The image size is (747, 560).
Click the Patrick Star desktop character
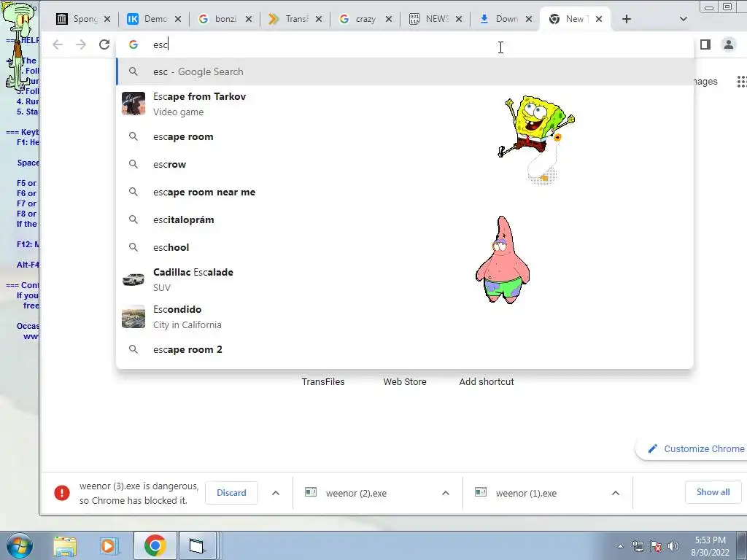(503, 260)
